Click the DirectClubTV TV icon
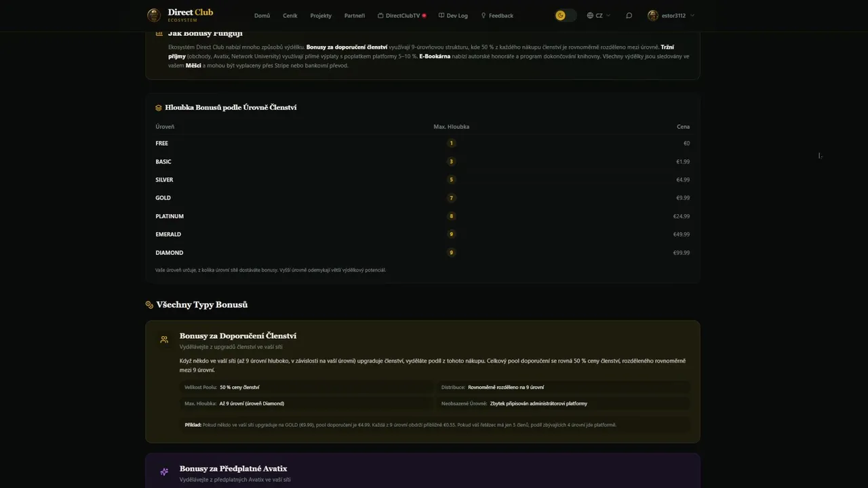The height and width of the screenshot is (488, 868). pyautogui.click(x=380, y=16)
